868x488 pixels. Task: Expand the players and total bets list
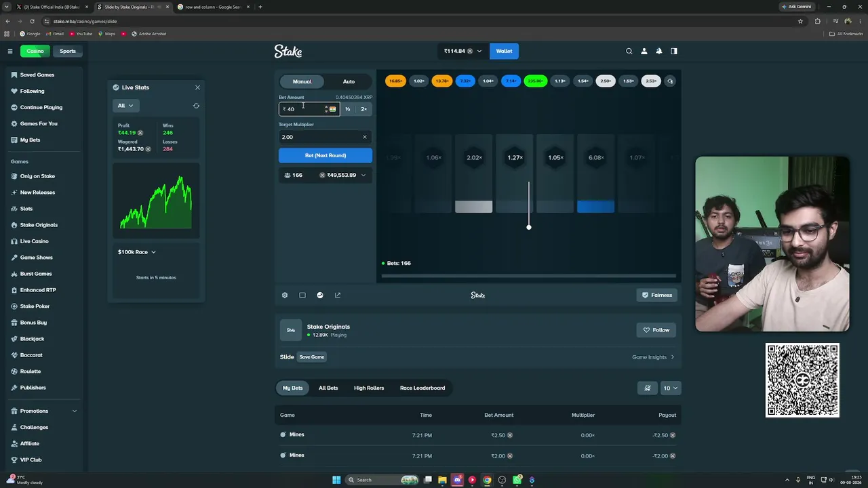pyautogui.click(x=325, y=175)
